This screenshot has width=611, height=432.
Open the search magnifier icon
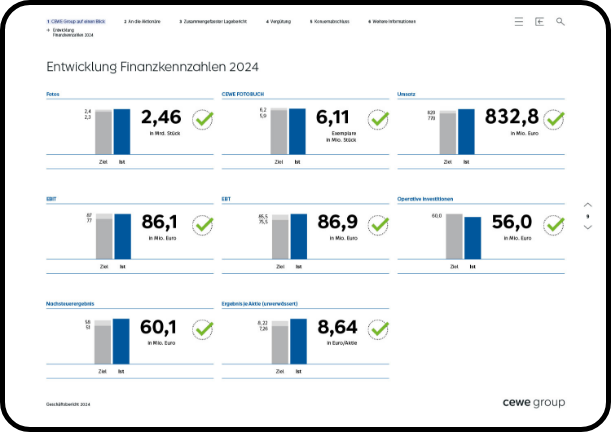[560, 22]
